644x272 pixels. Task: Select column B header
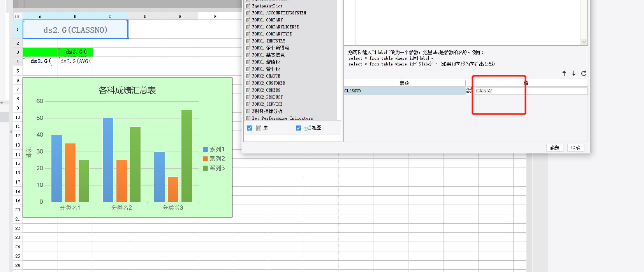75,16
